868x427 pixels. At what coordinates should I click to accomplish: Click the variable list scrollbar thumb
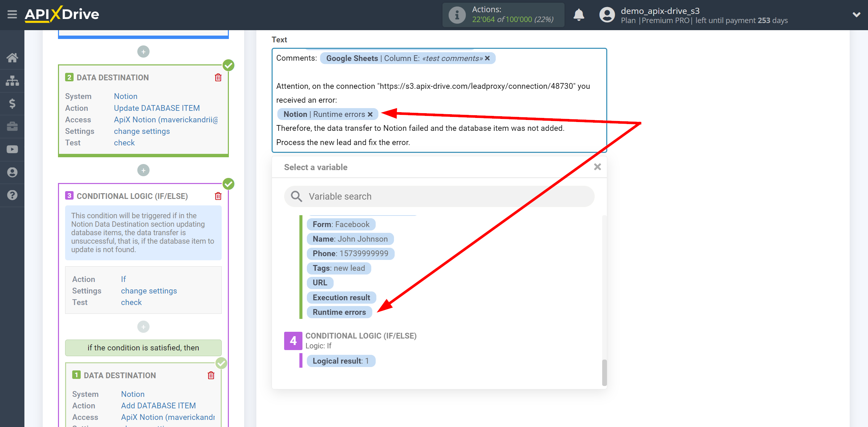click(x=604, y=373)
